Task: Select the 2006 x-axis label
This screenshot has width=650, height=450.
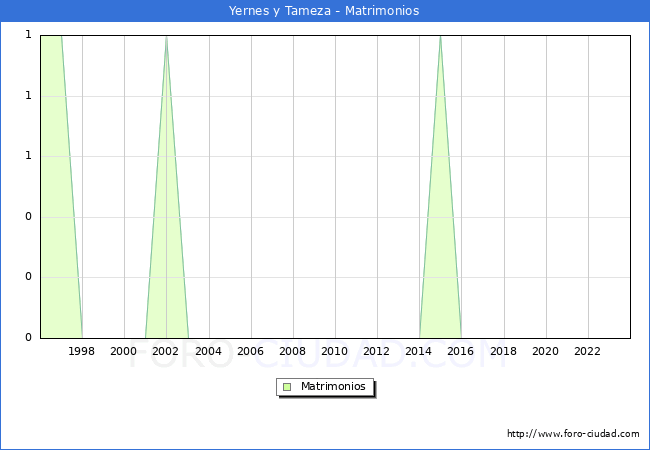Action: (250, 351)
